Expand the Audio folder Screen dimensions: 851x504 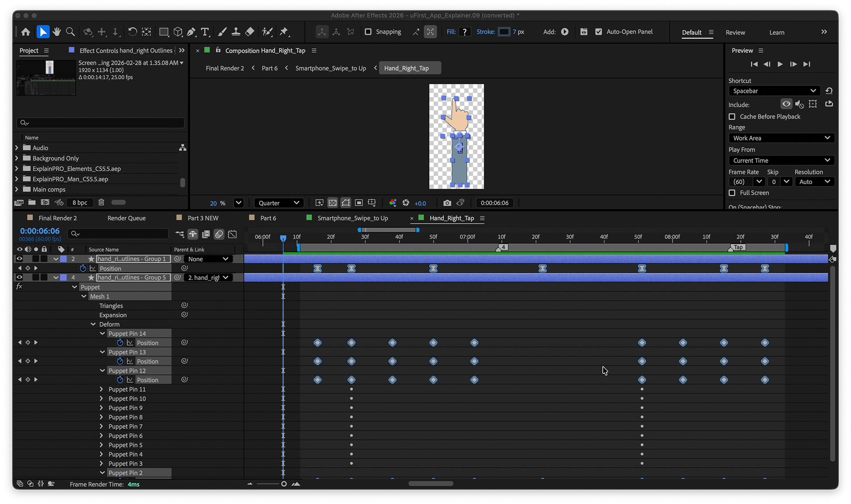(17, 148)
